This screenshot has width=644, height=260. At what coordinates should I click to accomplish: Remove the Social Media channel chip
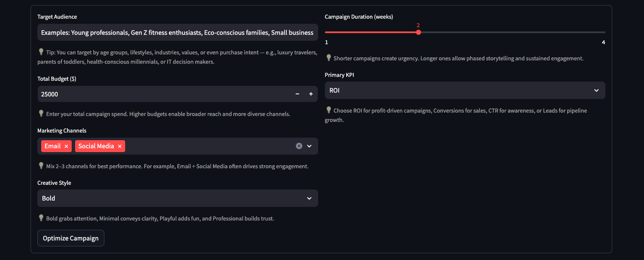120,146
